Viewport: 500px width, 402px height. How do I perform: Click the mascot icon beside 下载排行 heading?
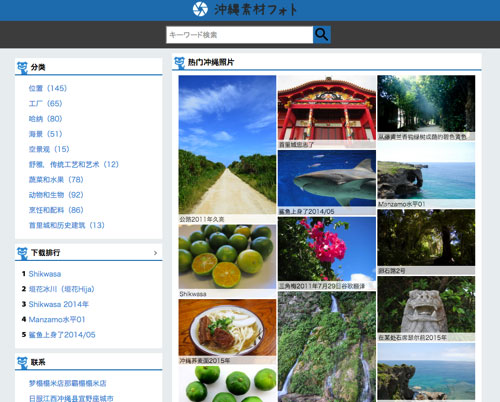click(22, 253)
